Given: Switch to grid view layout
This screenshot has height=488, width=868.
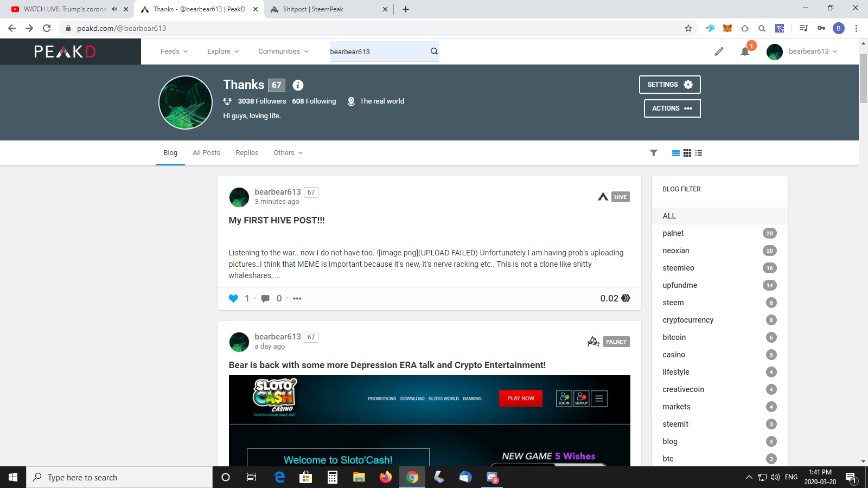Looking at the screenshot, I should tap(687, 153).
